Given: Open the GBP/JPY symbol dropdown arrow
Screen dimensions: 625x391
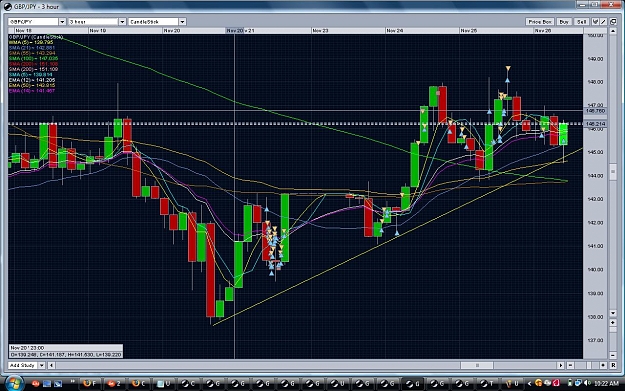Looking at the screenshot, I should (62, 22).
